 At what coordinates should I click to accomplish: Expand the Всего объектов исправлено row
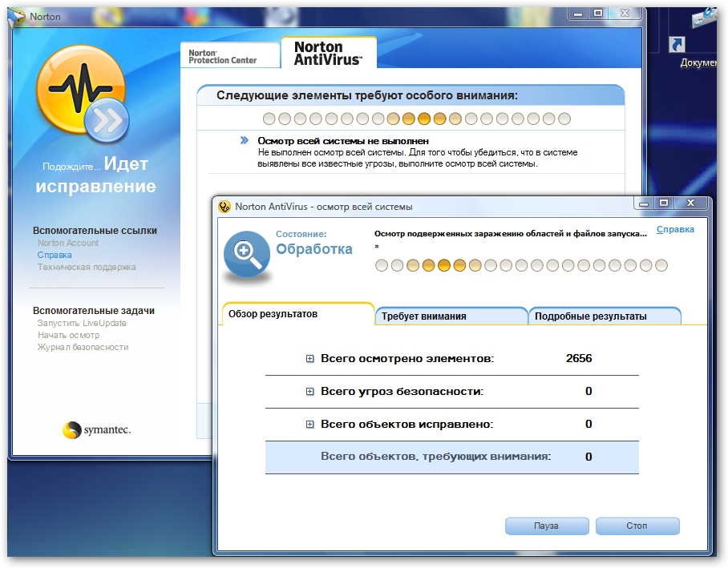309,424
